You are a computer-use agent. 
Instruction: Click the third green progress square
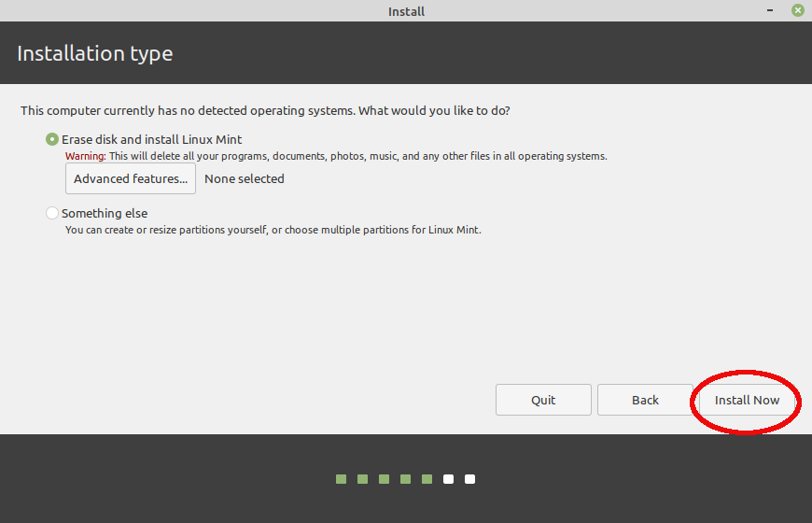tap(384, 479)
